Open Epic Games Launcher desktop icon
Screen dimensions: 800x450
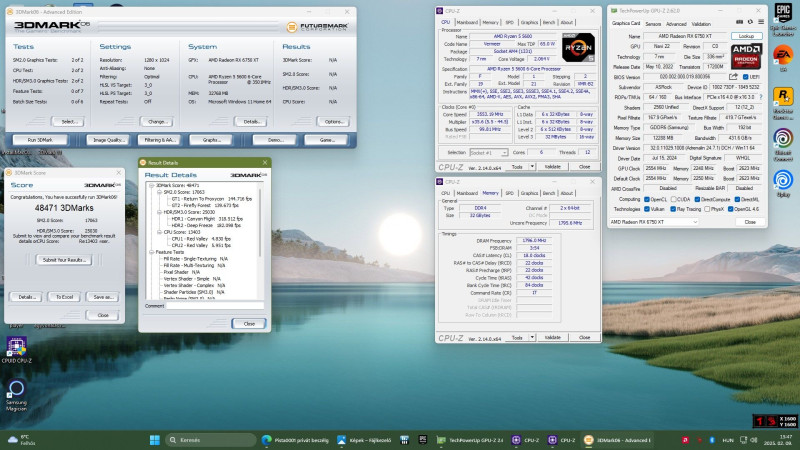pyautogui.click(x=783, y=20)
